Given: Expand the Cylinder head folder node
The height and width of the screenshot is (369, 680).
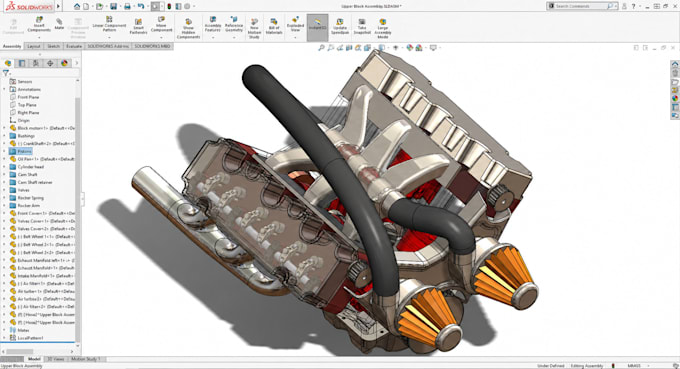Looking at the screenshot, I should (5, 167).
